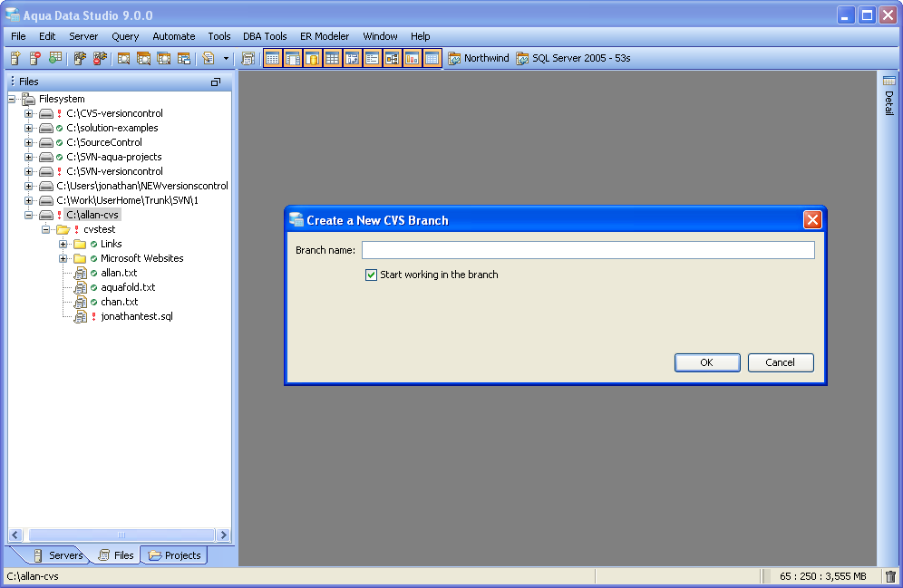
Task: Click the remove server icon with red minus
Action: click(x=35, y=58)
